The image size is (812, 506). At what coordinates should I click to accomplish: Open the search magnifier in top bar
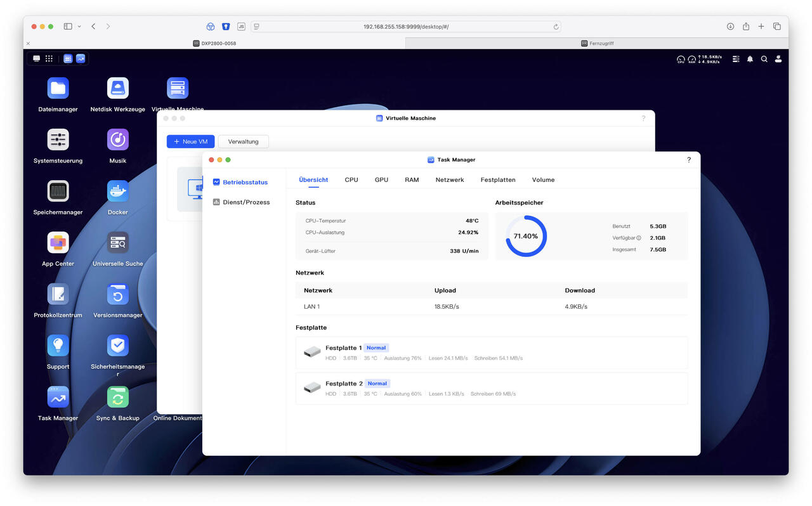[x=764, y=59]
